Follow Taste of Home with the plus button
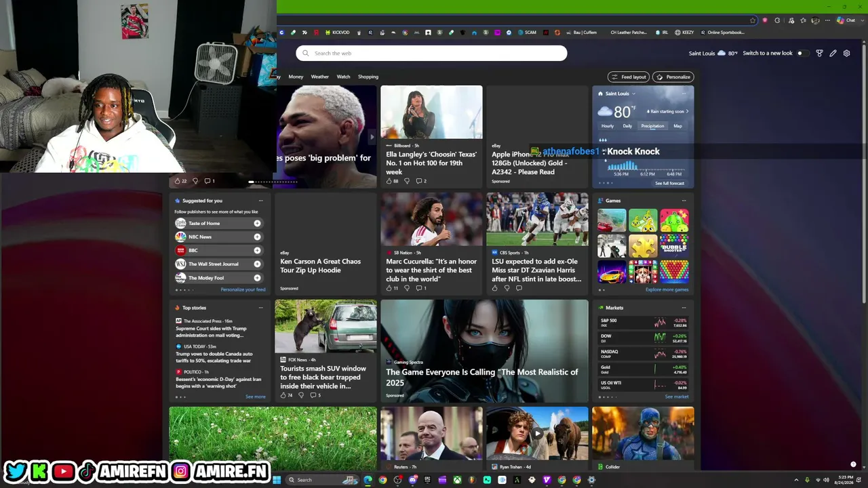This screenshot has height=488, width=868. point(257,223)
